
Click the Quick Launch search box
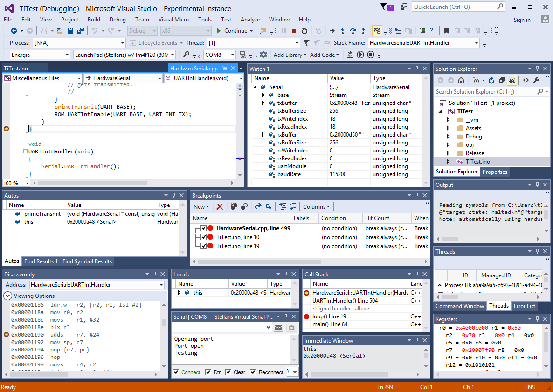click(458, 7)
